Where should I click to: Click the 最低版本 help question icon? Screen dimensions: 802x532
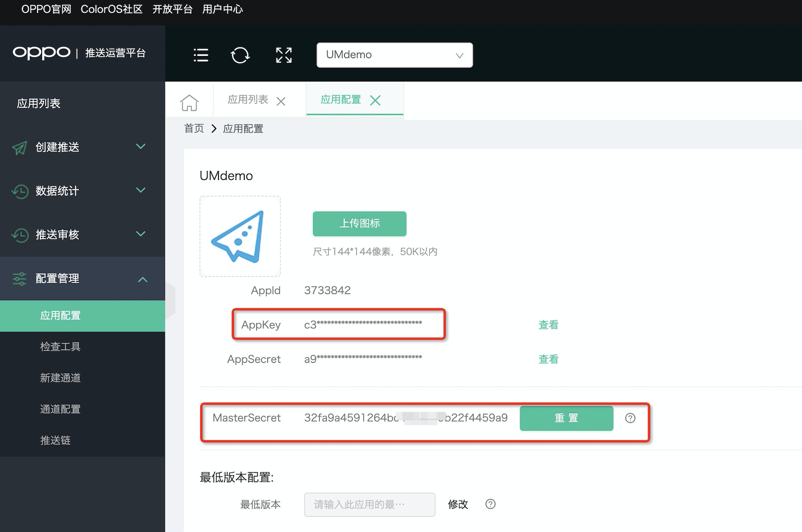[490, 504]
